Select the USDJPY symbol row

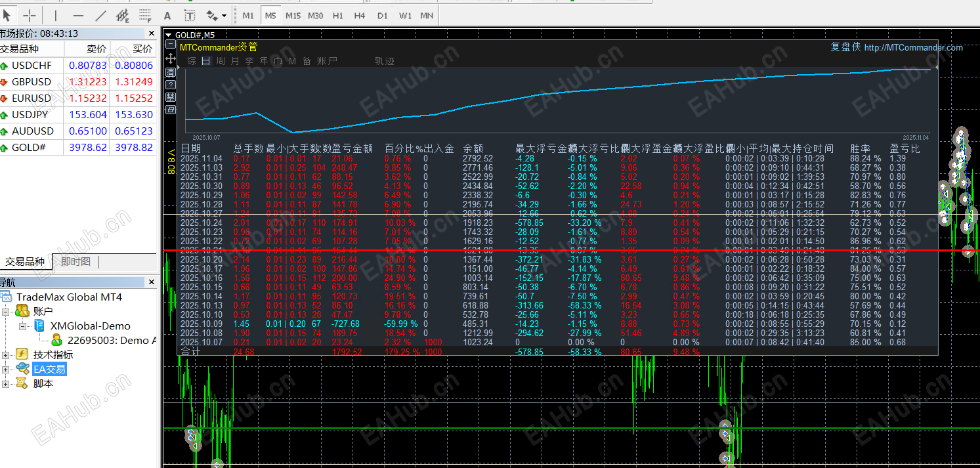pyautogui.click(x=78, y=115)
